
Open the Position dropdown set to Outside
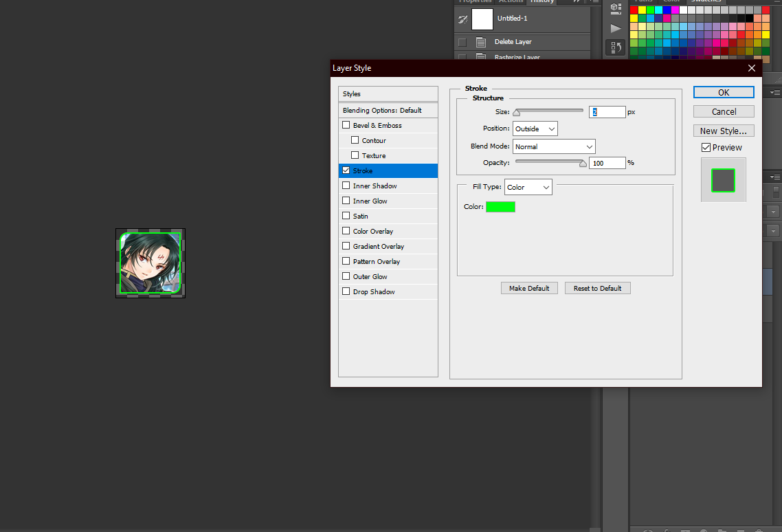[x=535, y=129]
